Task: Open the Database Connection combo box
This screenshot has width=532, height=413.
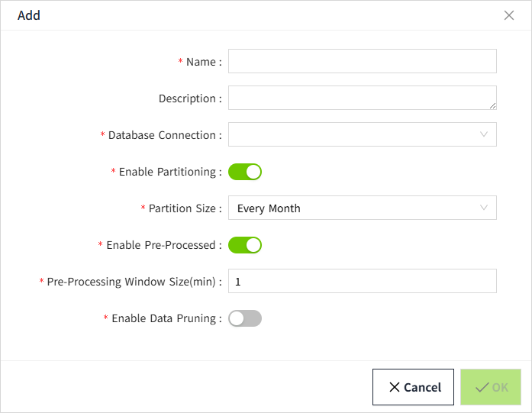Action: pyautogui.click(x=355, y=134)
